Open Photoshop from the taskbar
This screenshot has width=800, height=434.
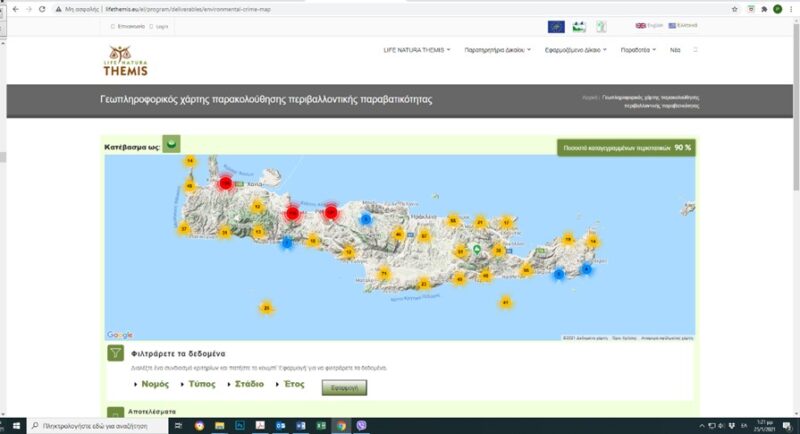[x=240, y=425]
